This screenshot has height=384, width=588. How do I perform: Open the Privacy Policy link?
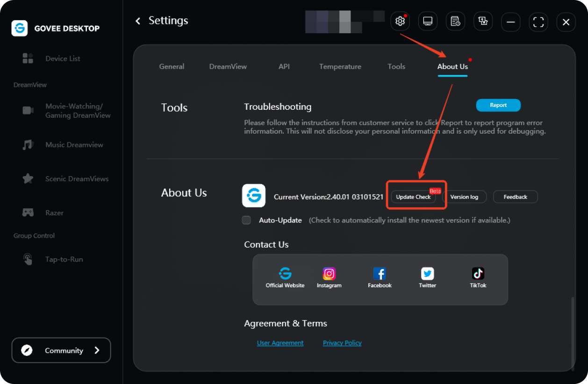[x=342, y=343]
